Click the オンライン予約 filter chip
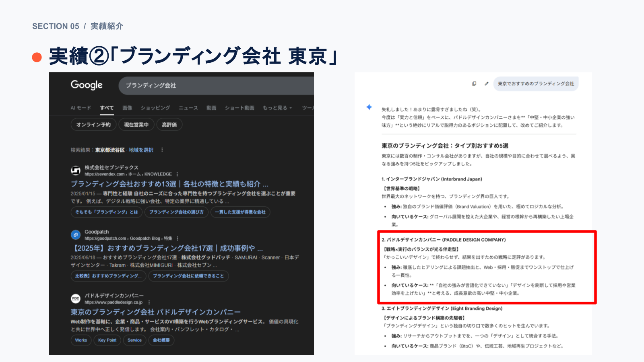The image size is (644, 362). coord(93,125)
